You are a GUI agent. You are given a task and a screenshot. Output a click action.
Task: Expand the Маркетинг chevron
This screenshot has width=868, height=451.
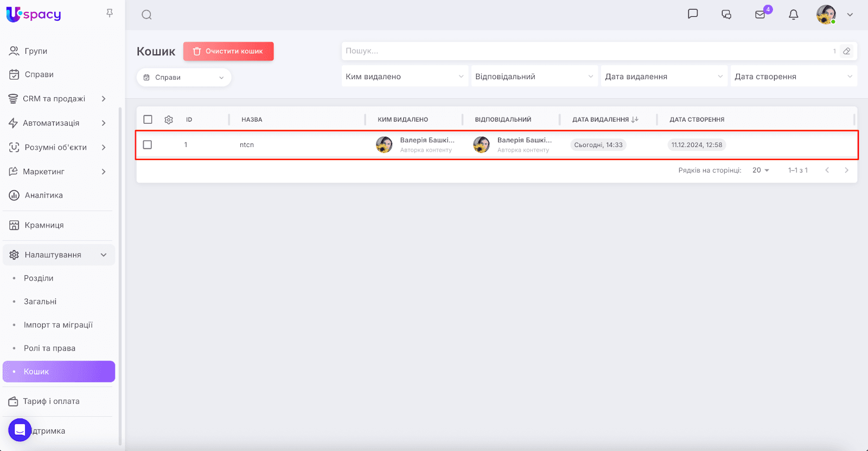[104, 171]
